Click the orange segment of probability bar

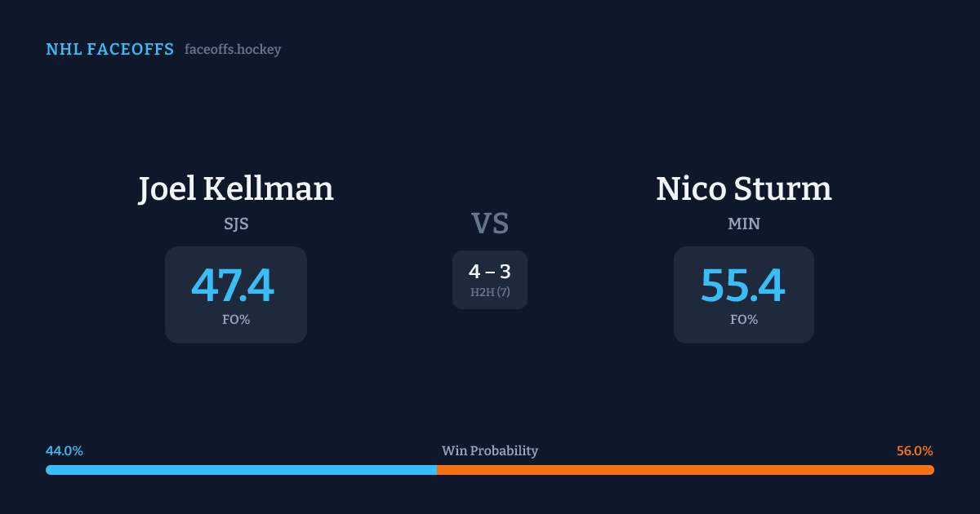[x=686, y=470]
